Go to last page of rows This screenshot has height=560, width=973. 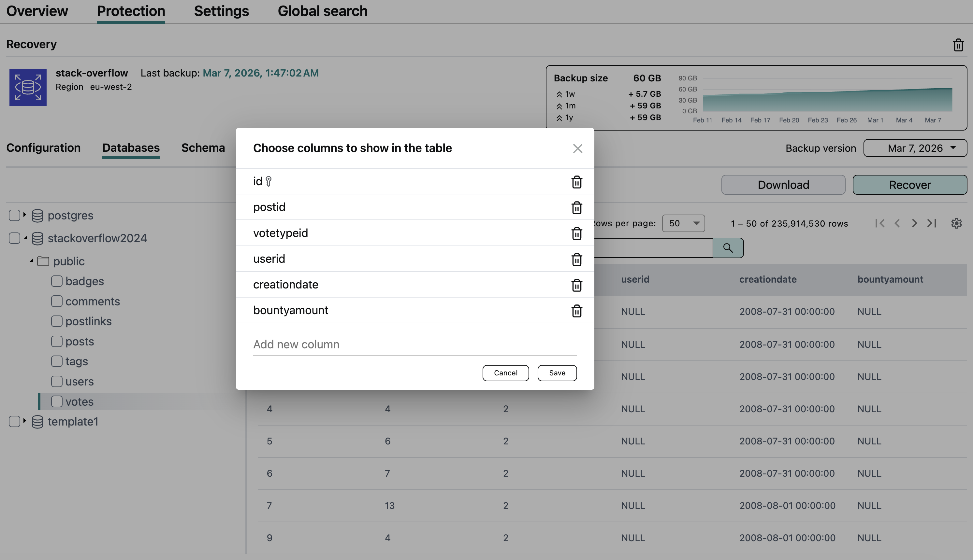(x=931, y=223)
